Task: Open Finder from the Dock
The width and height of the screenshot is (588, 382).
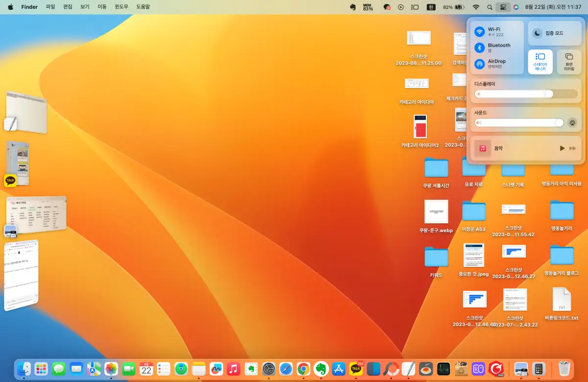Action: [x=24, y=369]
